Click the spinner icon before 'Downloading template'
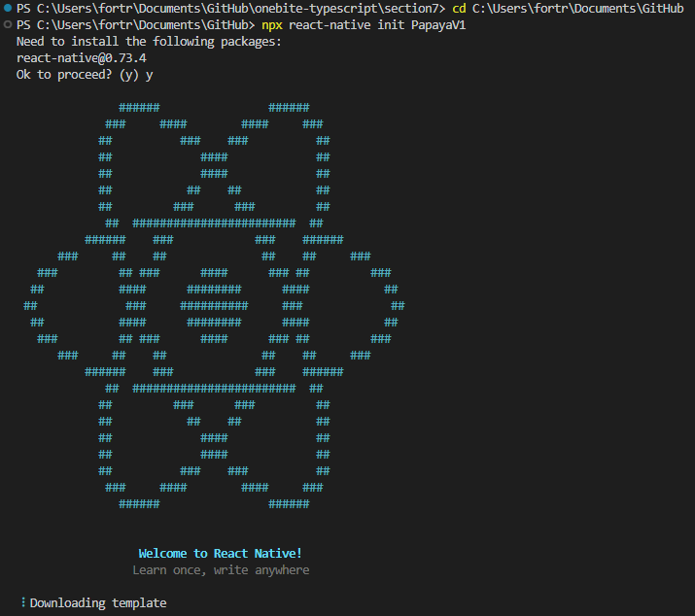 23,602
